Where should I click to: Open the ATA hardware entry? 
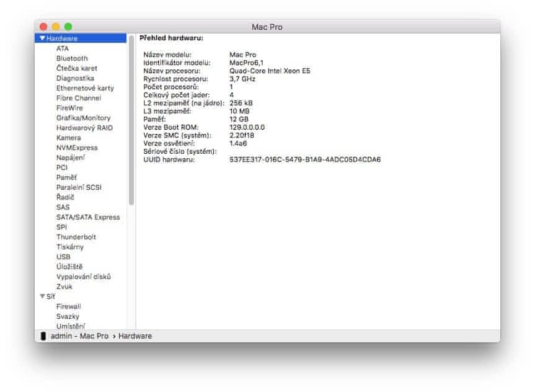click(63, 48)
